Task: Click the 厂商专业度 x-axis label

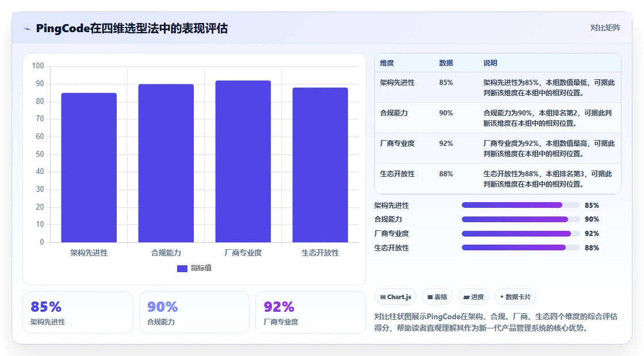Action: point(243,253)
